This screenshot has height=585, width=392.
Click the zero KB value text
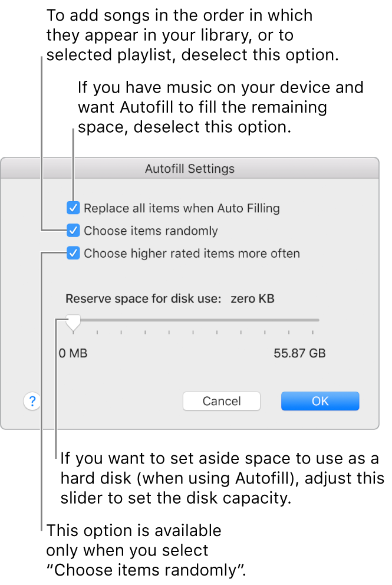(x=252, y=298)
